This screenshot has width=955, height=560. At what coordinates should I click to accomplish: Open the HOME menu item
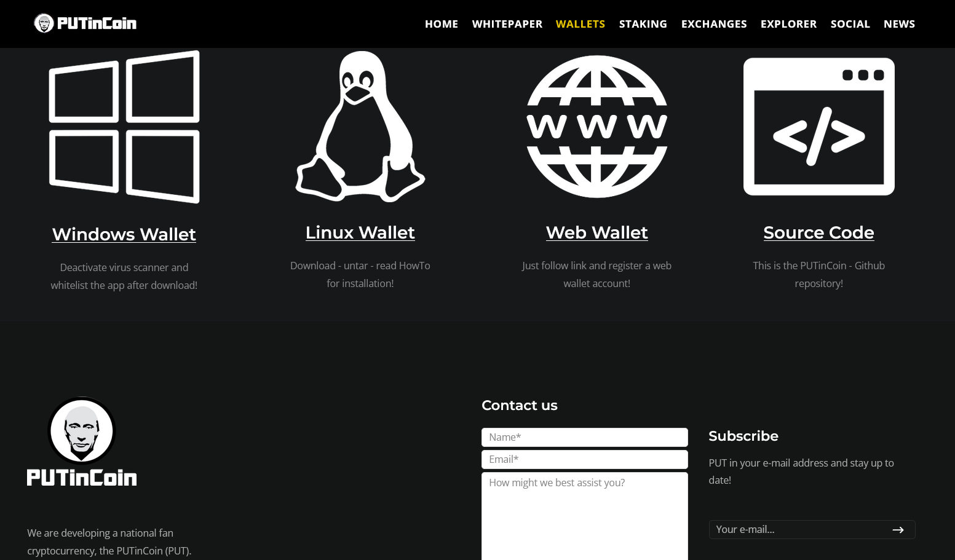(x=442, y=24)
